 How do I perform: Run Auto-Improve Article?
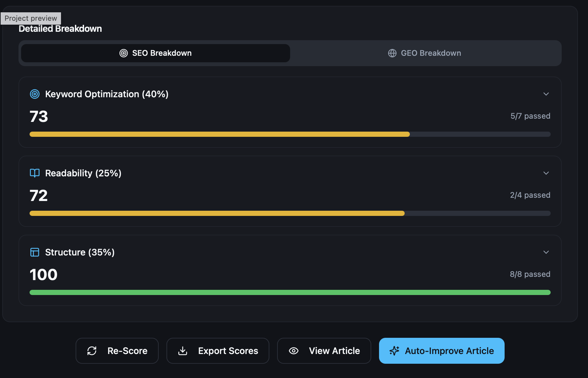click(x=442, y=351)
